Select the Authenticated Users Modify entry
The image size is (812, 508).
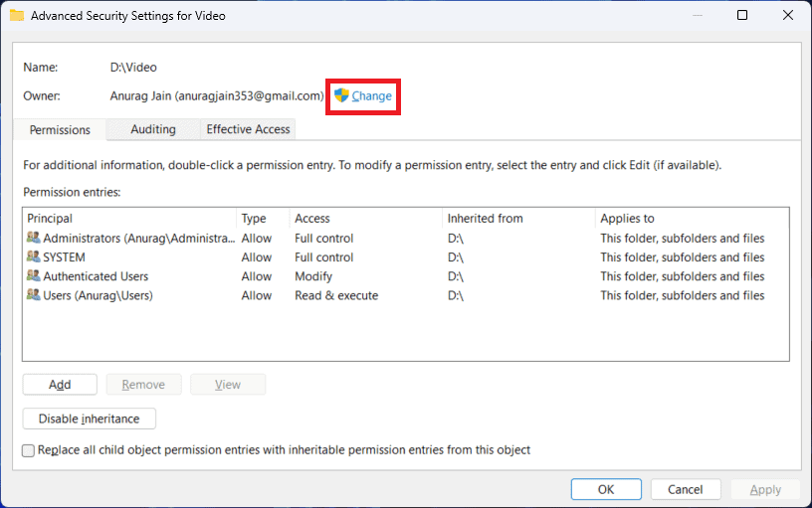(313, 276)
